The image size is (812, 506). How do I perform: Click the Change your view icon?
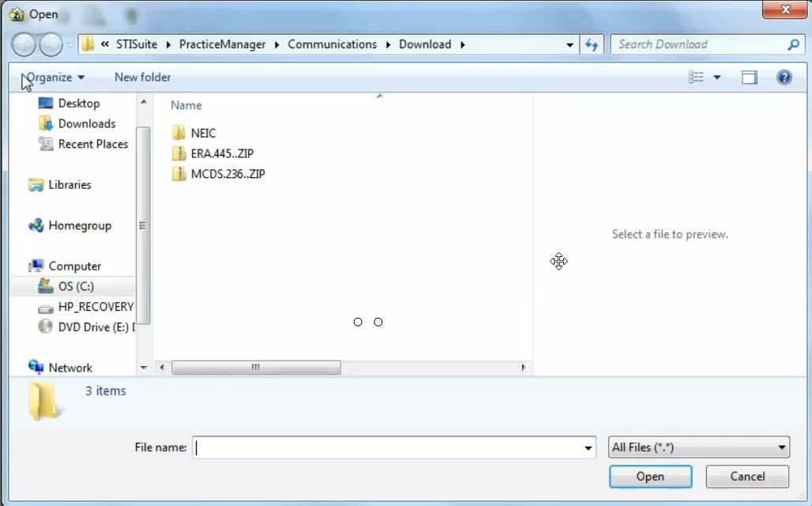click(696, 77)
